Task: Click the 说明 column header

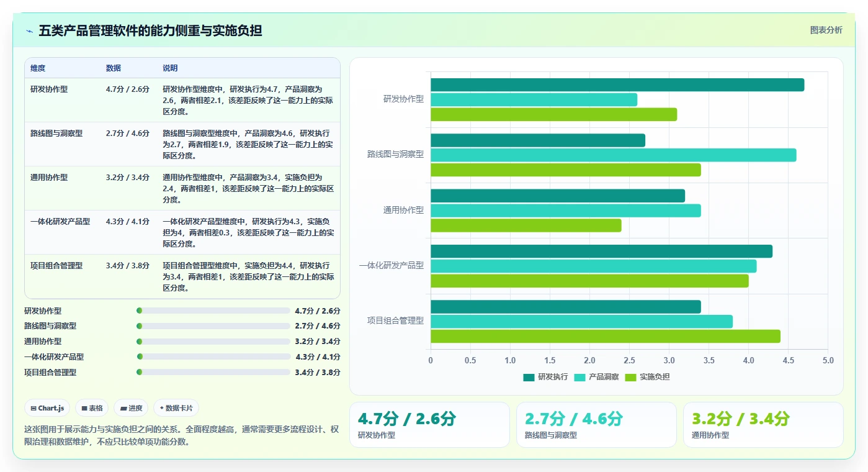Action: pos(171,68)
